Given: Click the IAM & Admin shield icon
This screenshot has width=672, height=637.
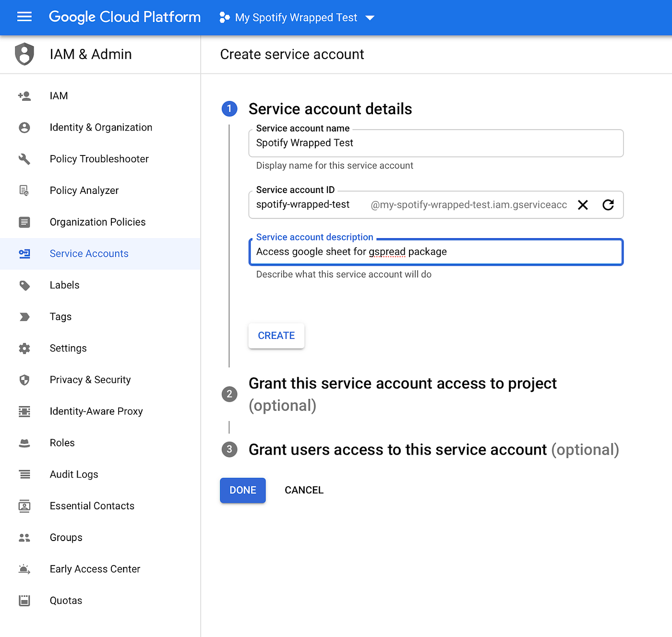Looking at the screenshot, I should point(24,54).
